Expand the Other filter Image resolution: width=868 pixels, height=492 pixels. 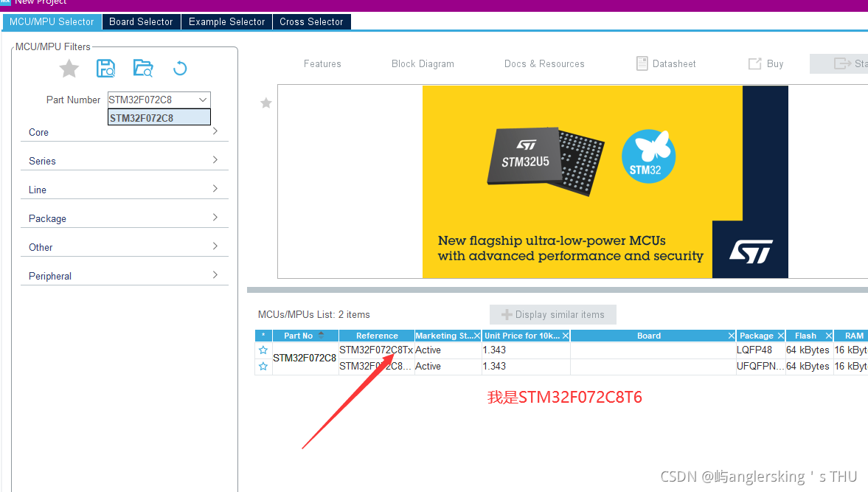click(x=125, y=247)
